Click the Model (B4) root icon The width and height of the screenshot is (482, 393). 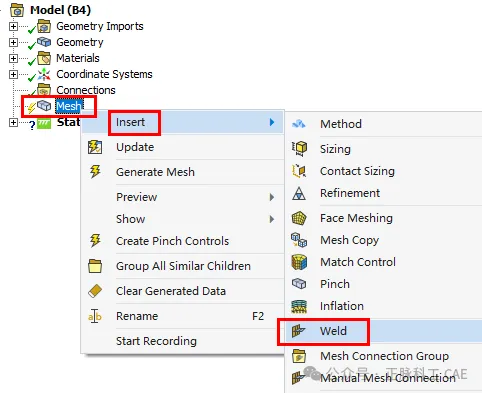click(17, 10)
